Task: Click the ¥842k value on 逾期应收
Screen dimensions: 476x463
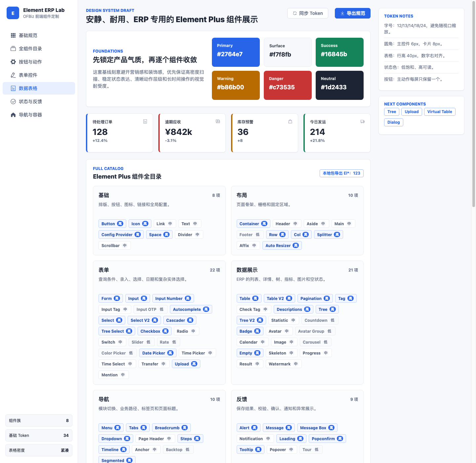Action: (178, 132)
